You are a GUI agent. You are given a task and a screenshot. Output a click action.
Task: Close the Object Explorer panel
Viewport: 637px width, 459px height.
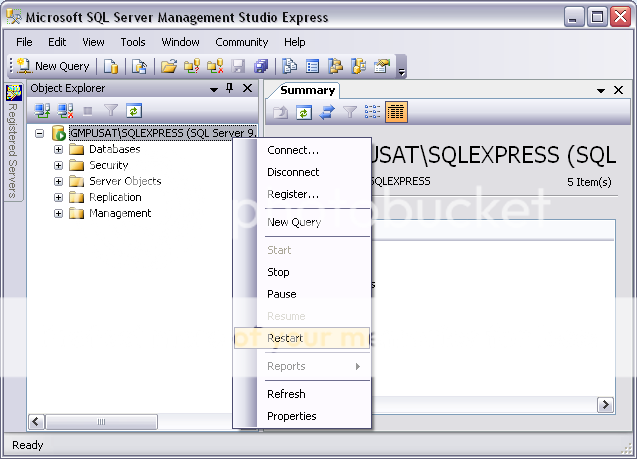(x=247, y=88)
